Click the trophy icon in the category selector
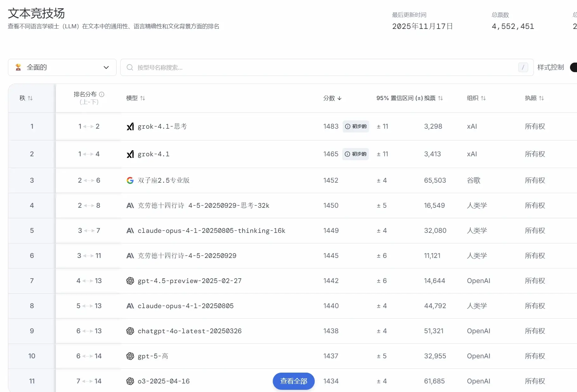Viewport: 577px width, 392px height. 18,67
